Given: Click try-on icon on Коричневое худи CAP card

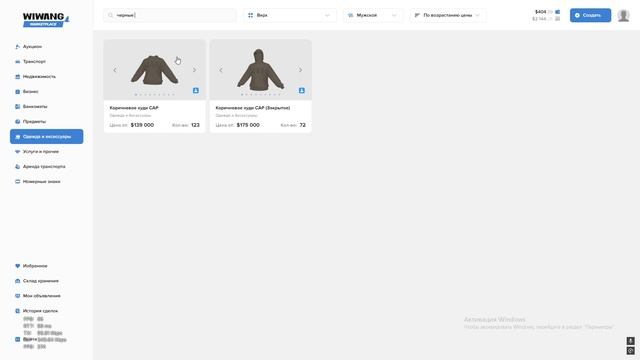Looking at the screenshot, I should point(196,91).
